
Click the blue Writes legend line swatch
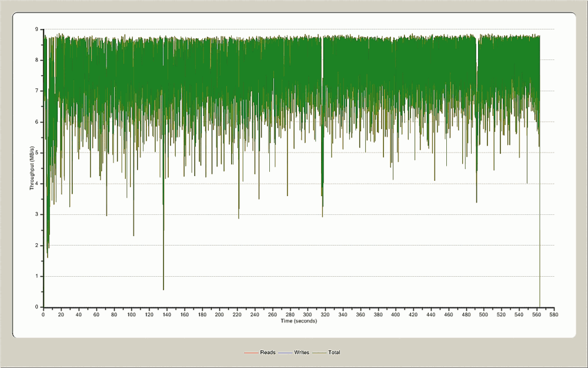[285, 353]
